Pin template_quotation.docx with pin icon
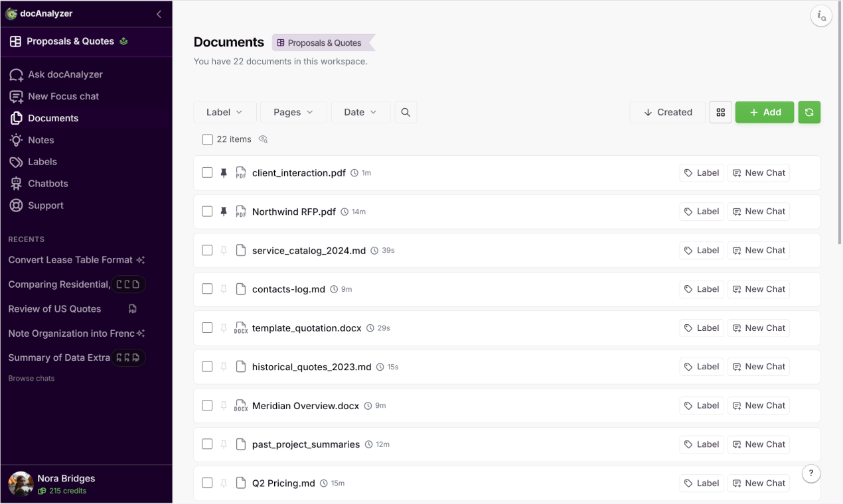 click(224, 328)
